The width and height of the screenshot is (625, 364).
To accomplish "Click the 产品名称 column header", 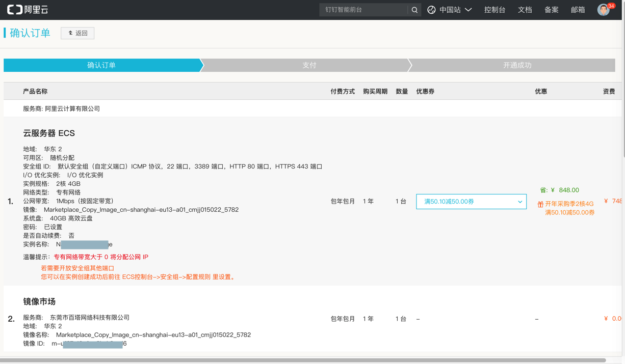I will point(35,92).
